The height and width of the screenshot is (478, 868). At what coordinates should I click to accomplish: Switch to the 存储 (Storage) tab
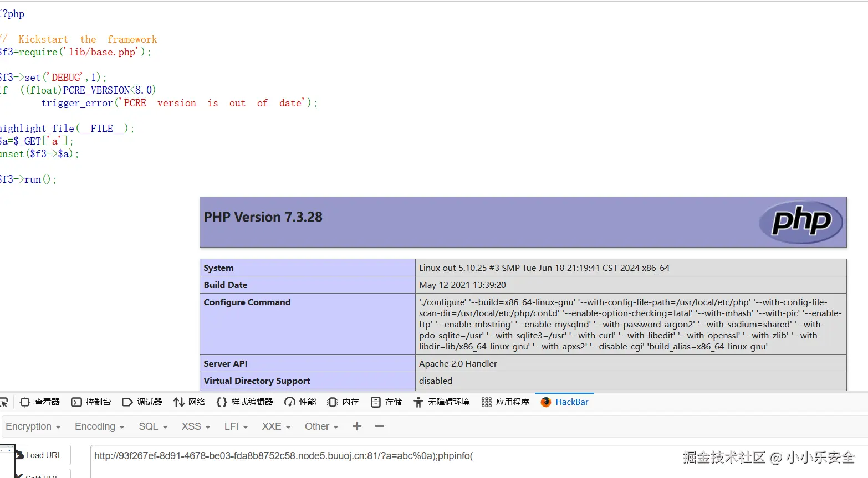point(386,402)
